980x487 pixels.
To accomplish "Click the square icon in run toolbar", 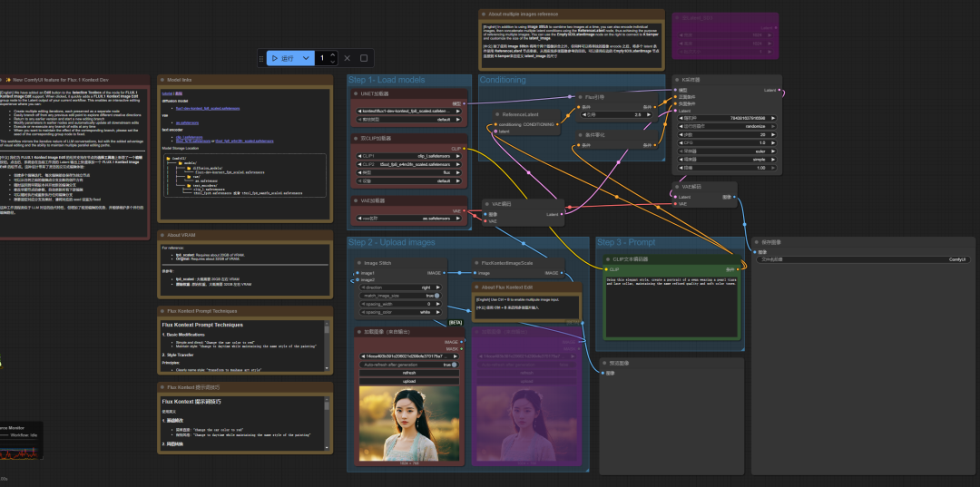I will 364,58.
